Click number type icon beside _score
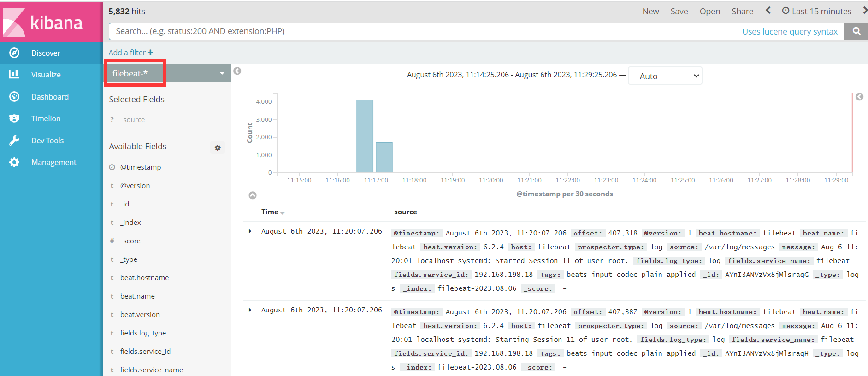 (112, 241)
